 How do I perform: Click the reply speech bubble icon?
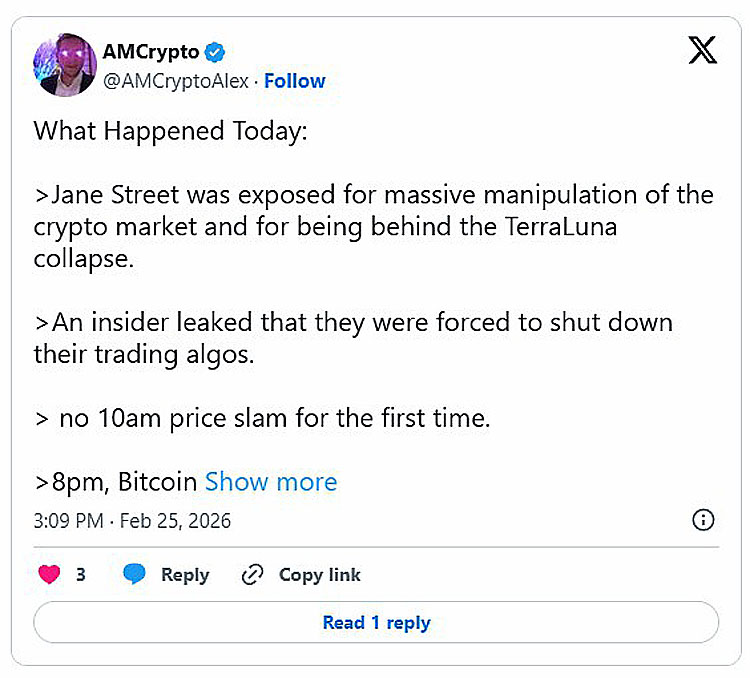click(135, 575)
